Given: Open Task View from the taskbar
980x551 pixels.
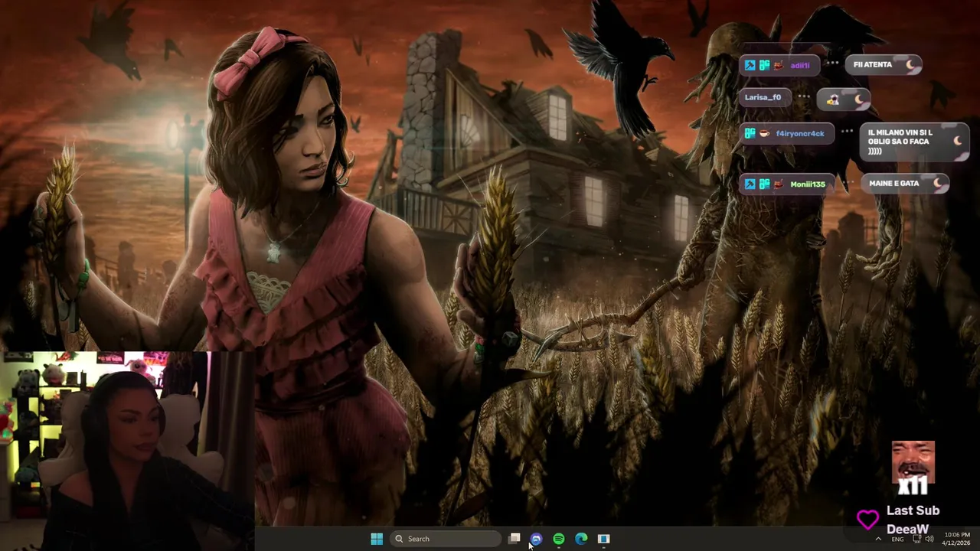Looking at the screenshot, I should click(x=514, y=539).
